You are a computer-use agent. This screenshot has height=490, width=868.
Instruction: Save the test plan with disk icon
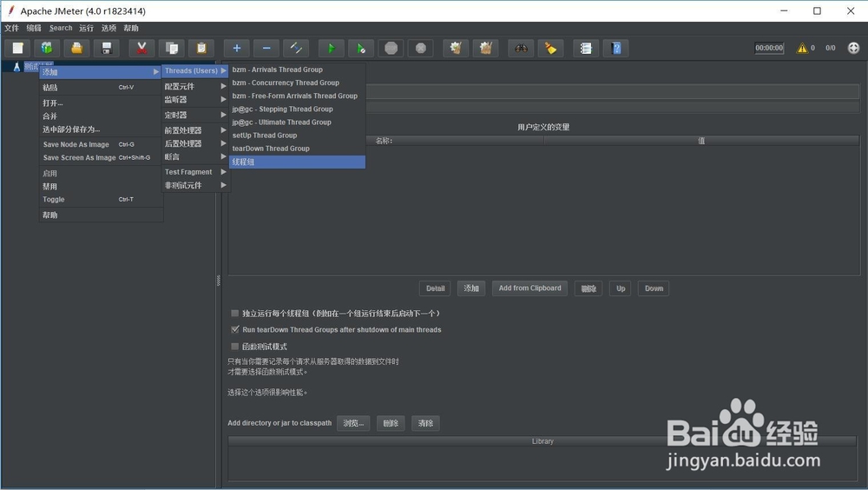pyautogui.click(x=107, y=49)
